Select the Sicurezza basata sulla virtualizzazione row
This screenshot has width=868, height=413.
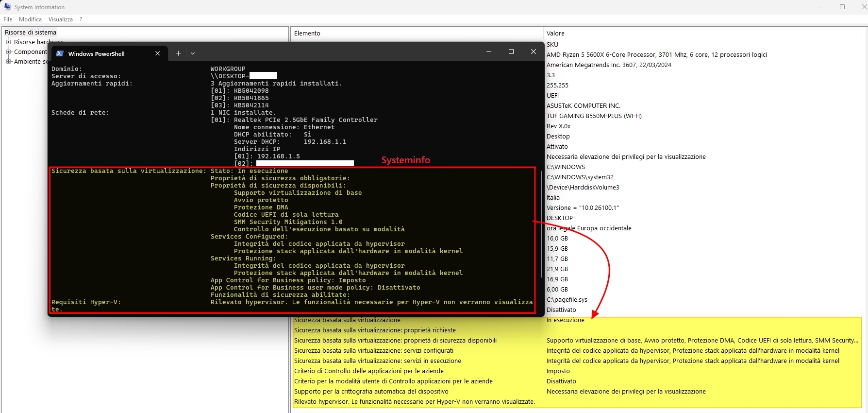(x=577, y=320)
